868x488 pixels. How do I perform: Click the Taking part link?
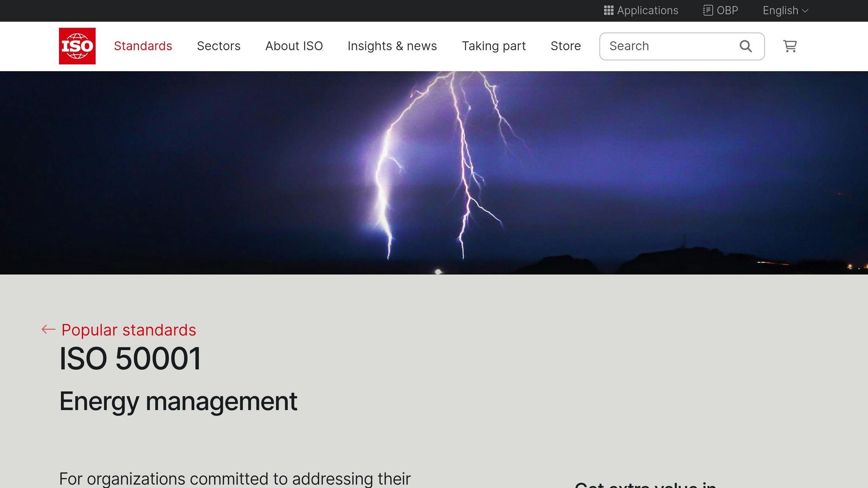[494, 46]
